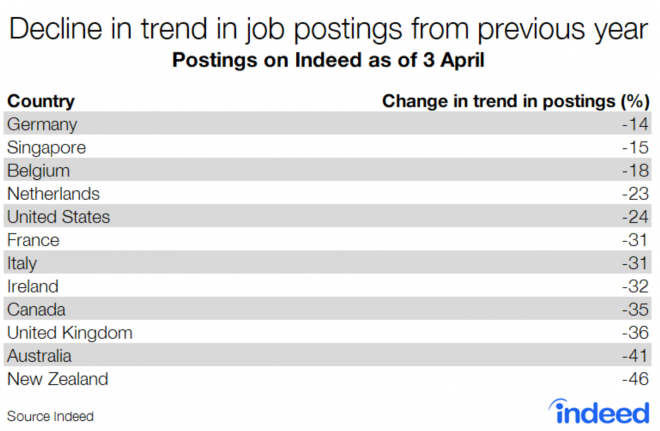Image resolution: width=660 pixels, height=431 pixels.
Task: Select the Canada country cell
Action: point(36,309)
